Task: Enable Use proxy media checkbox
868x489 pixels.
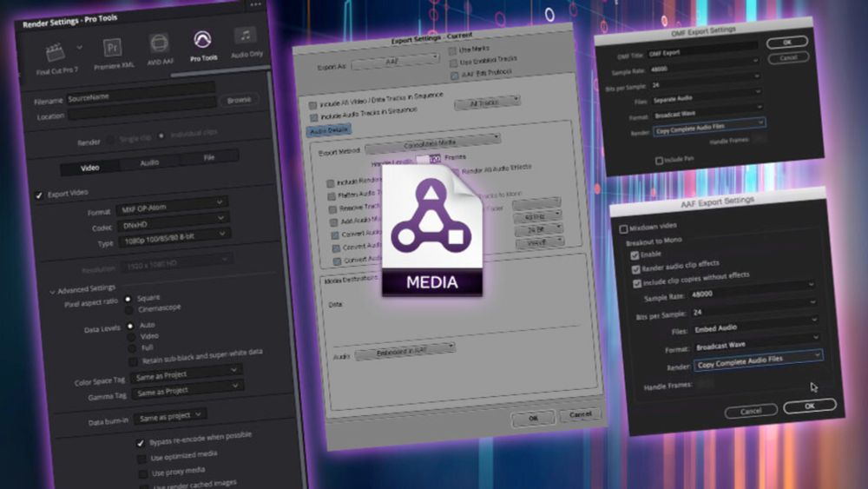Action: point(143,474)
